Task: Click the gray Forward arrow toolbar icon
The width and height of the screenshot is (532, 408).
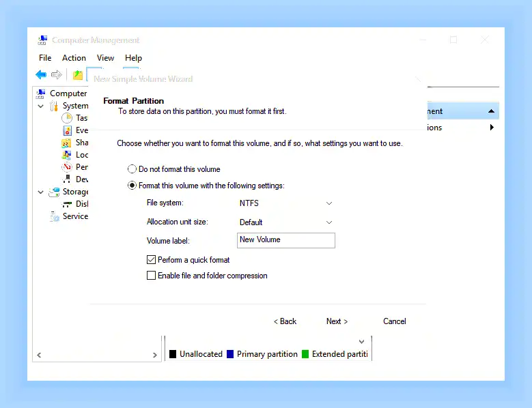Action: click(x=57, y=74)
